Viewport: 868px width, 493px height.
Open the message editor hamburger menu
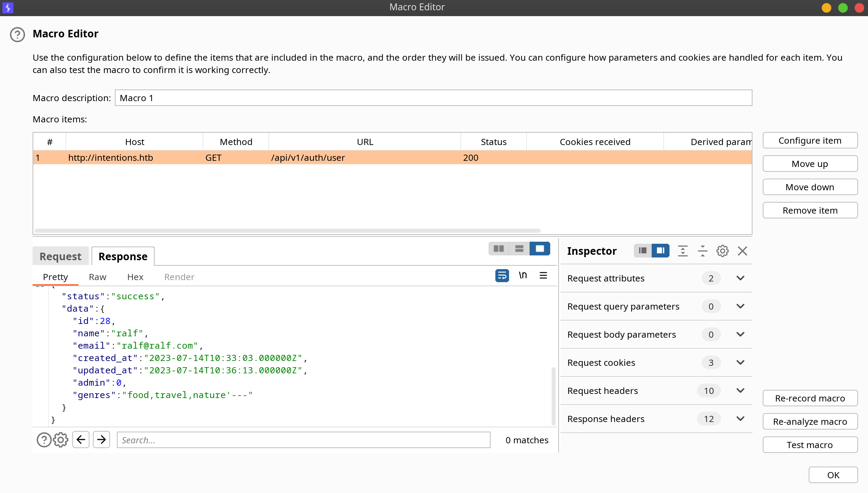[x=543, y=275]
